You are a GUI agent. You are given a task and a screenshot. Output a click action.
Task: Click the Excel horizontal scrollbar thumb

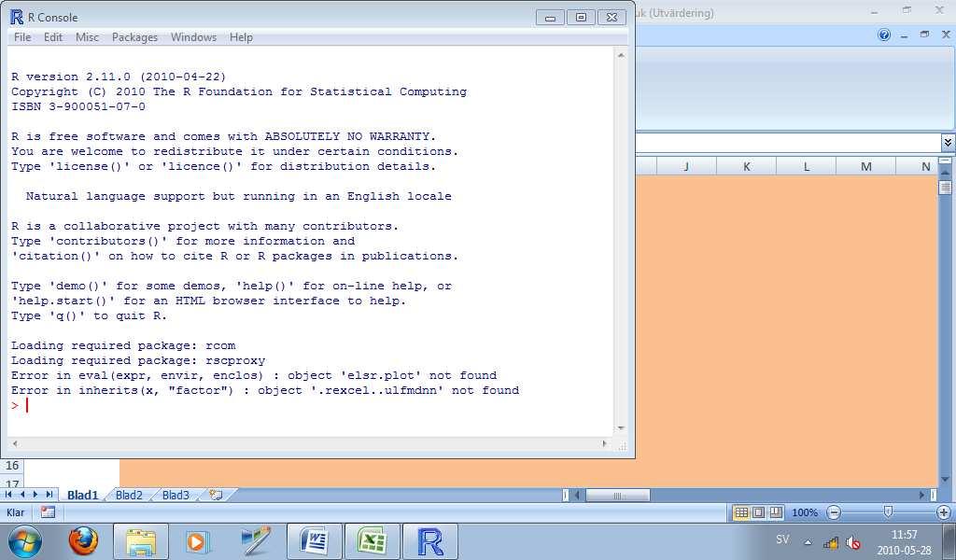point(618,496)
